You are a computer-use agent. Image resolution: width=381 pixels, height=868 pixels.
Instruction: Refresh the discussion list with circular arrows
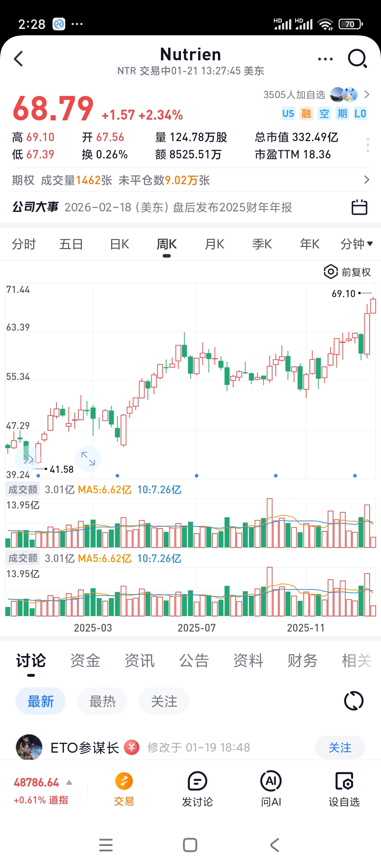[x=353, y=701]
